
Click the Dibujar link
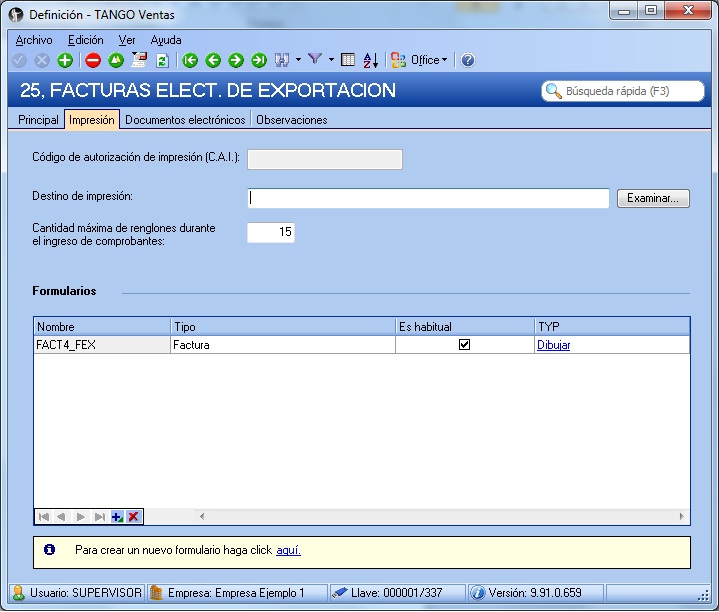click(553, 345)
